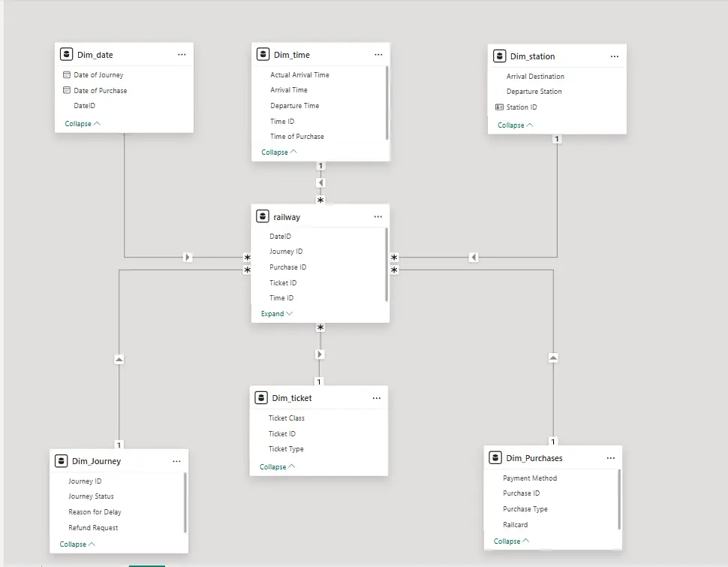
Task: Click the railway table database icon
Action: 263,217
